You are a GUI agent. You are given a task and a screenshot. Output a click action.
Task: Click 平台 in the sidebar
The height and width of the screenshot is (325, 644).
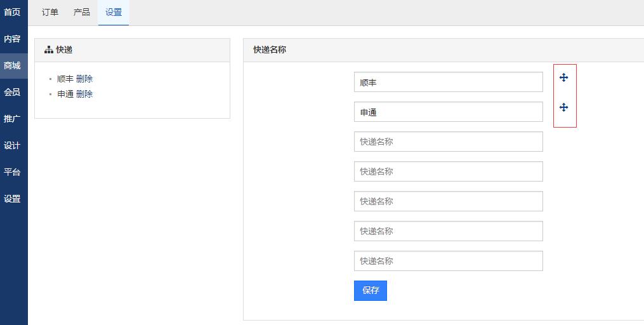pos(12,172)
